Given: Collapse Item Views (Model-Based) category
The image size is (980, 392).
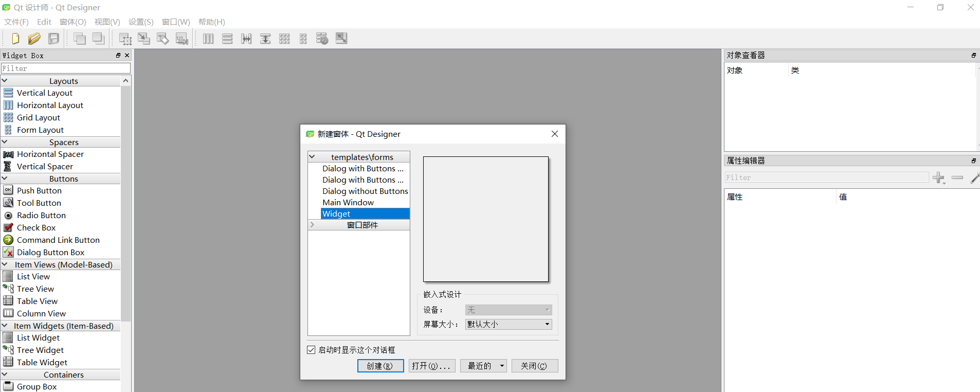Looking at the screenshot, I should click(x=5, y=264).
